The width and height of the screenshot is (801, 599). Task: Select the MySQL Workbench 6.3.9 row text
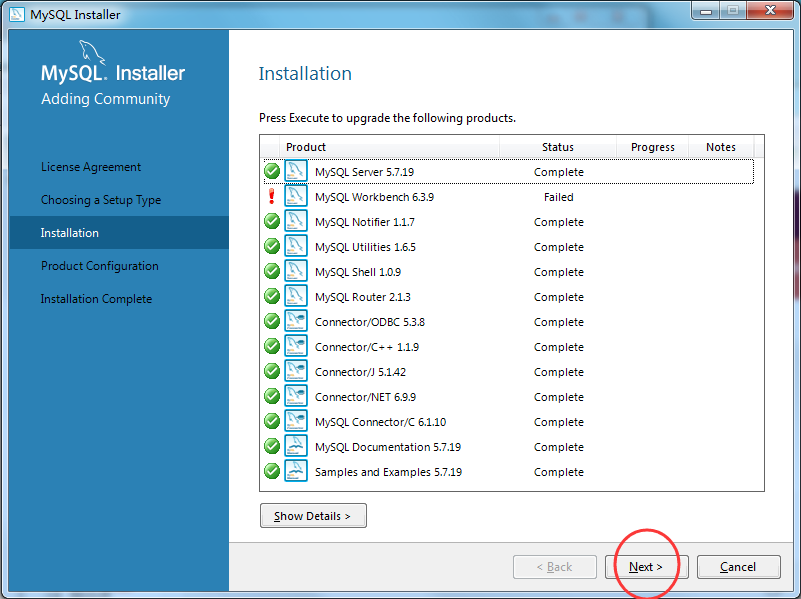coord(374,197)
